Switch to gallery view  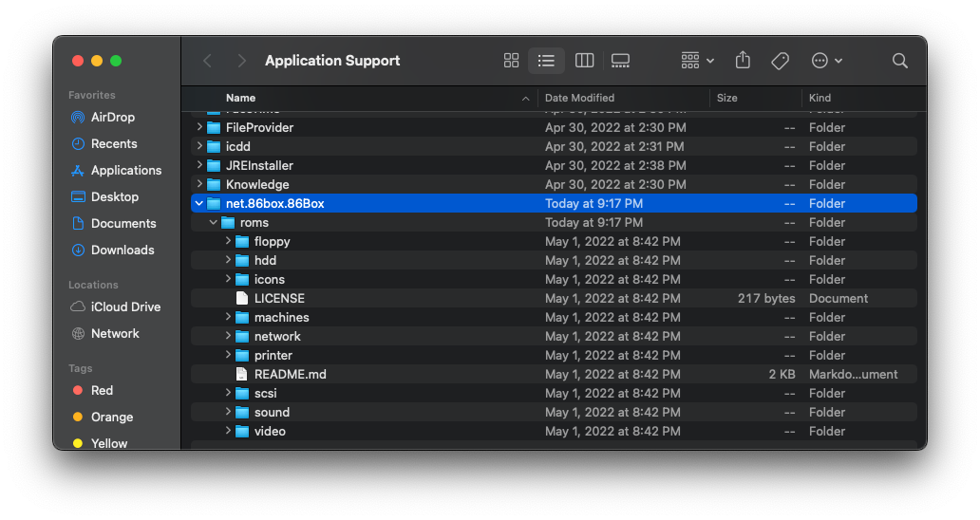coord(620,61)
